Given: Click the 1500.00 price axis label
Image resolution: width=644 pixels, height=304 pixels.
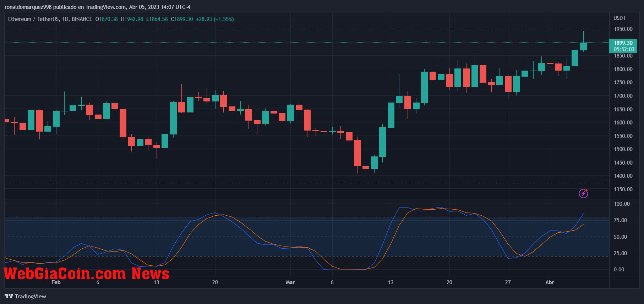Looking at the screenshot, I should (x=623, y=149).
